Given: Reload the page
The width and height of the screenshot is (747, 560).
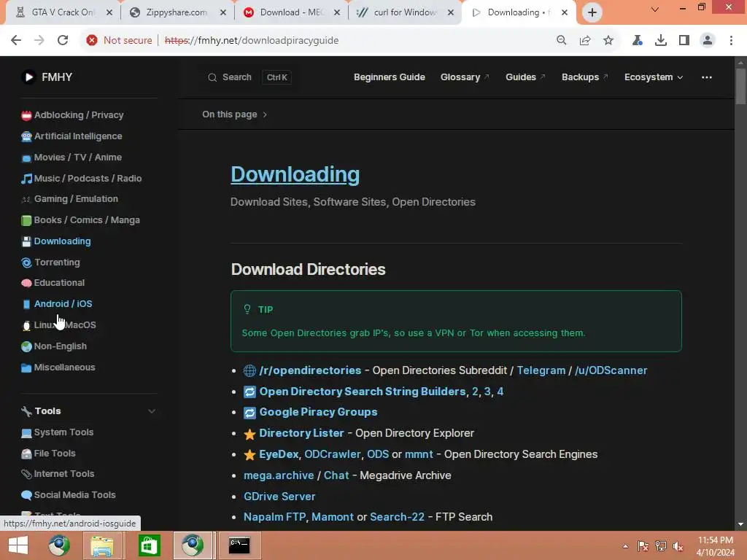Looking at the screenshot, I should click(x=63, y=41).
